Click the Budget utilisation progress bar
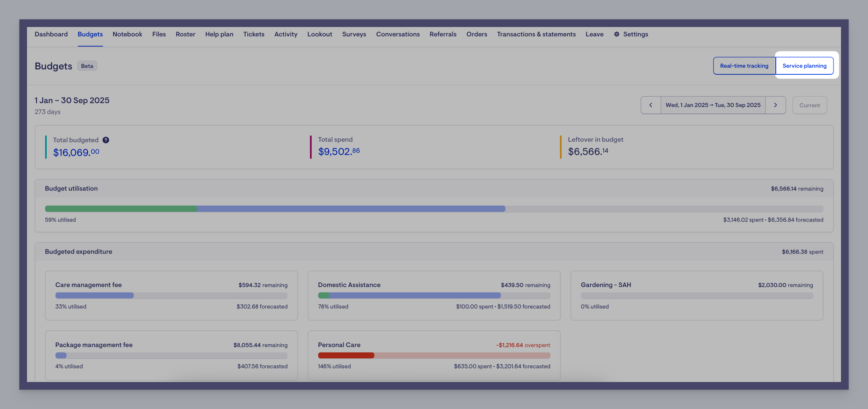Image resolution: width=868 pixels, height=409 pixels. 434,209
